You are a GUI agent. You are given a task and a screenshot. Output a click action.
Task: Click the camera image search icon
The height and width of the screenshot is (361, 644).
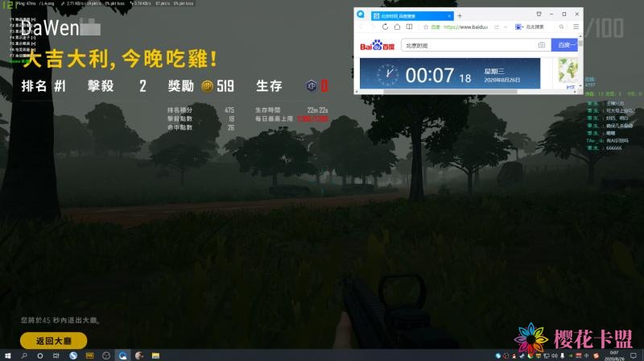coord(542,45)
